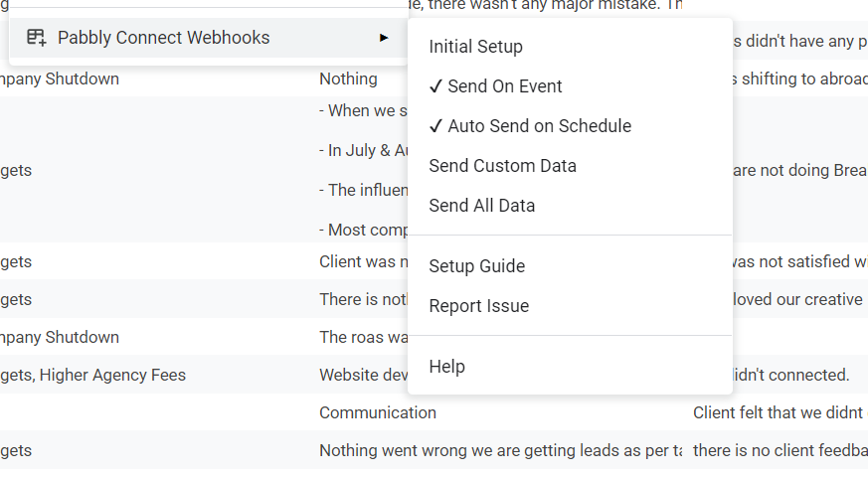Viewport: 868px width, 478px height.
Task: Select the cell starting with "Client was"
Action: pyautogui.click(x=362, y=262)
